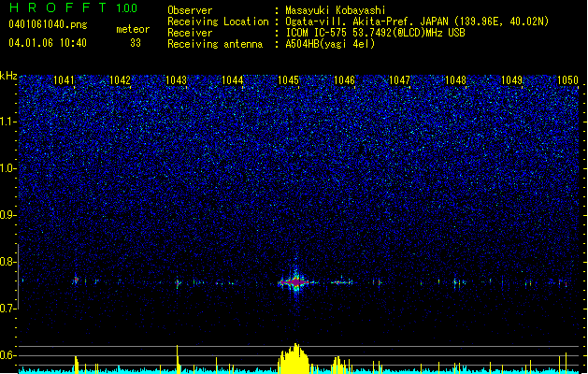Click the 0.9 frequency axis label
Viewport: 588px width, 374px height.
8,215
